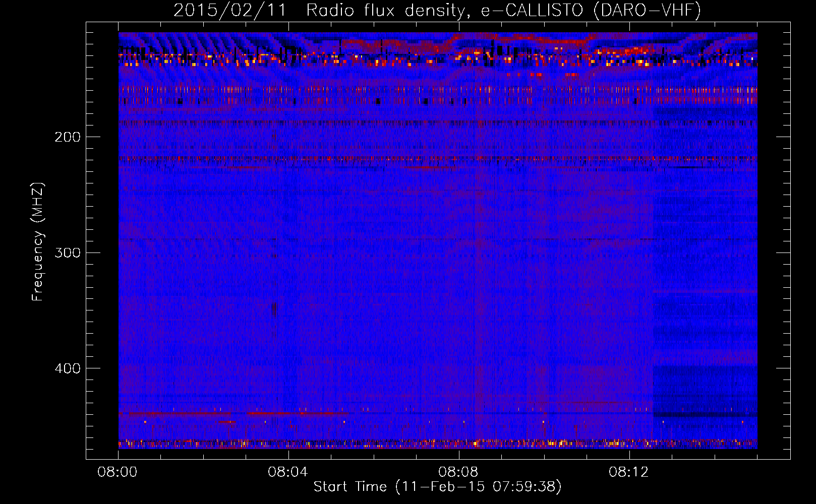Click the 400 frequency tick label
816x504 pixels.
68,368
